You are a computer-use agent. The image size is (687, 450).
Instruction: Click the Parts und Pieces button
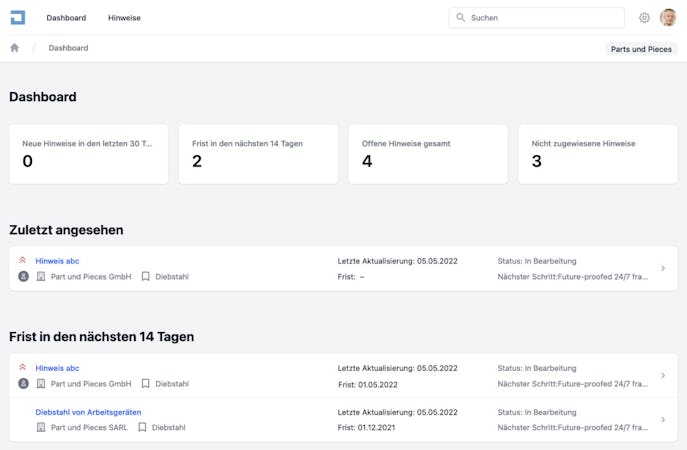[641, 49]
